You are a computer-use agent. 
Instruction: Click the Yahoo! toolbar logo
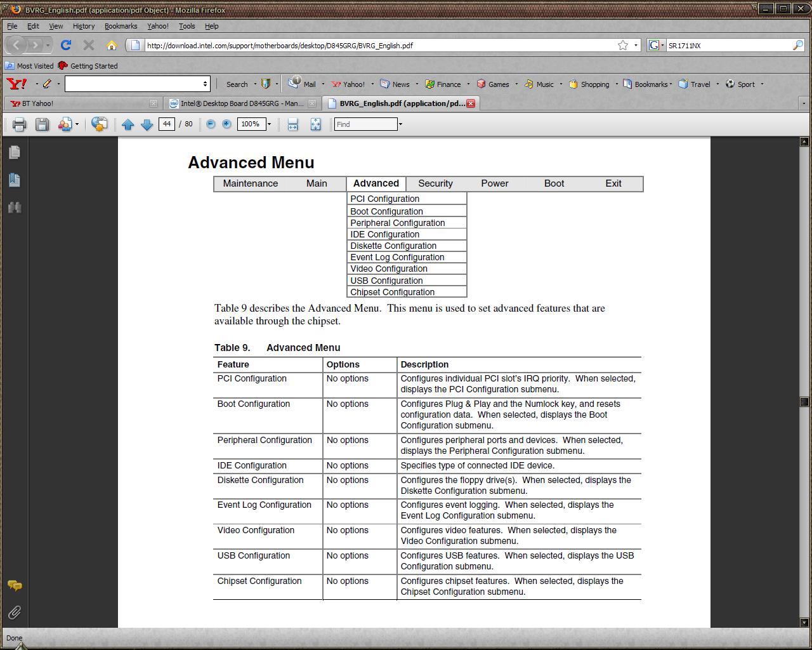tap(16, 84)
